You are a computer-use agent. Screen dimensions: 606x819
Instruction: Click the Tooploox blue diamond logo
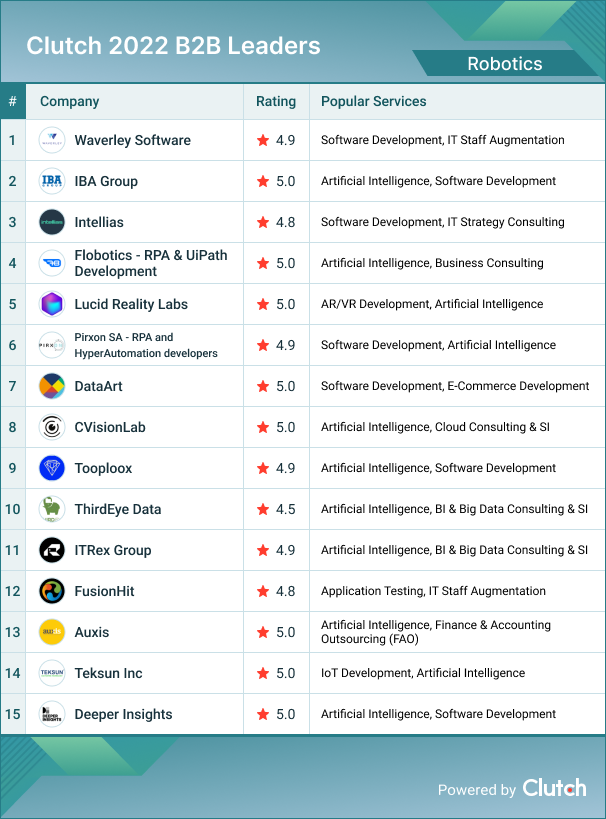pos(52,468)
